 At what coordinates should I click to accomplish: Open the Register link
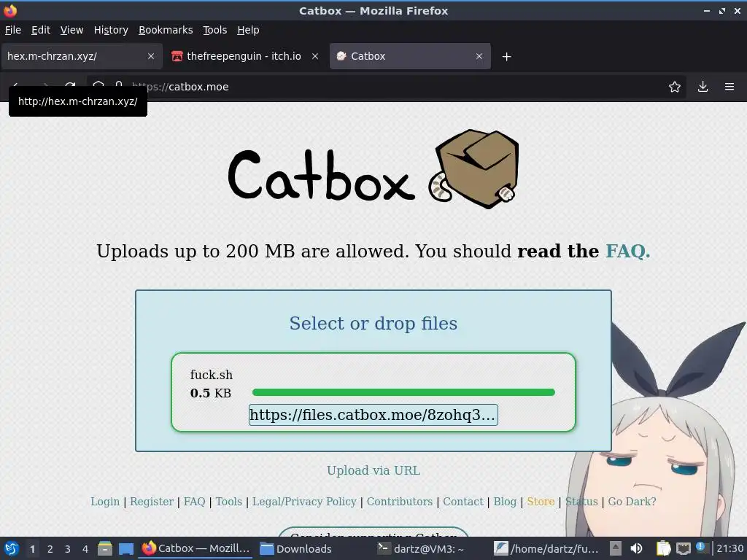click(x=152, y=502)
